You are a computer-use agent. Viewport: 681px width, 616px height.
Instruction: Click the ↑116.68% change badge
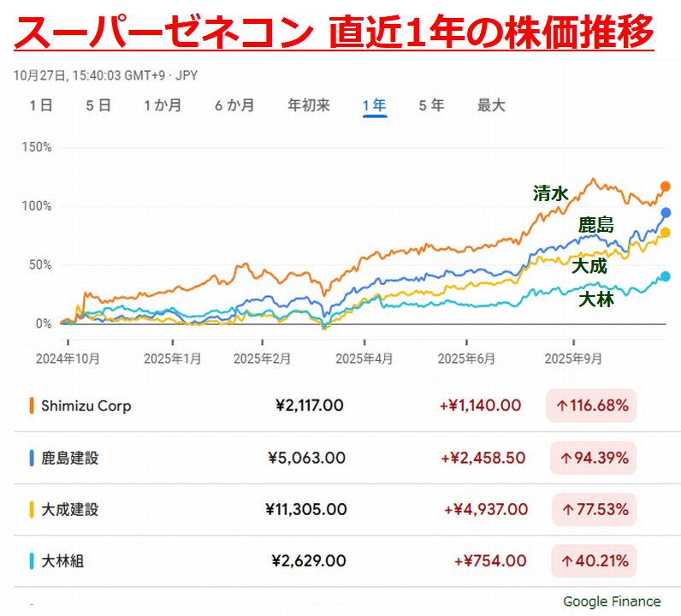pos(591,406)
